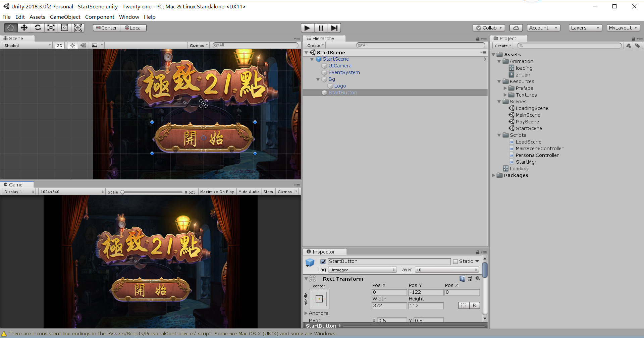Expand the Anchors section
Screen dimensions: 644x338
306,313
